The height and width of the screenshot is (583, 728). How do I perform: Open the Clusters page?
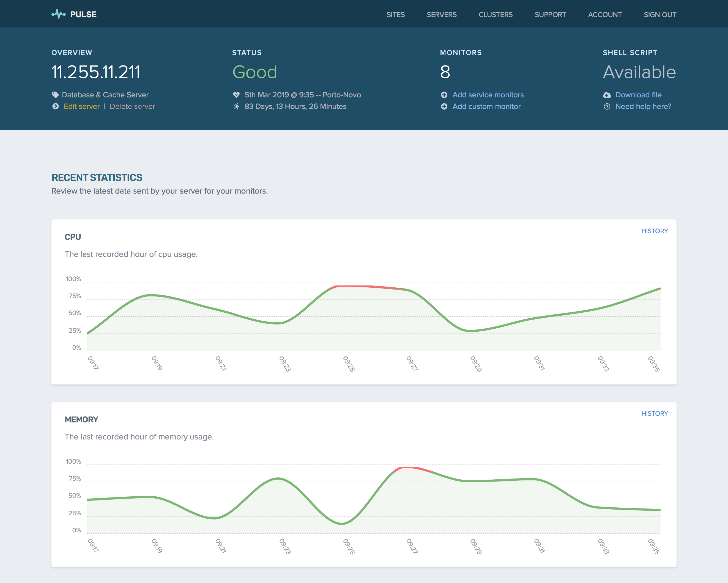495,15
